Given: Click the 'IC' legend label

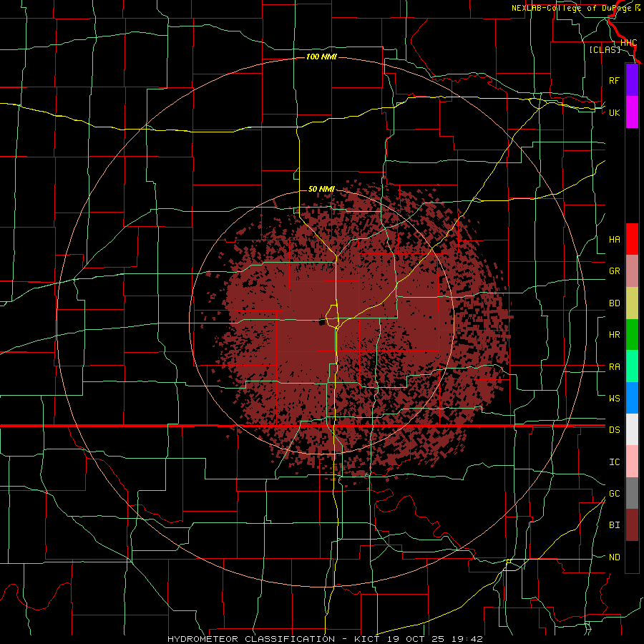Looking at the screenshot, I should tap(615, 462).
